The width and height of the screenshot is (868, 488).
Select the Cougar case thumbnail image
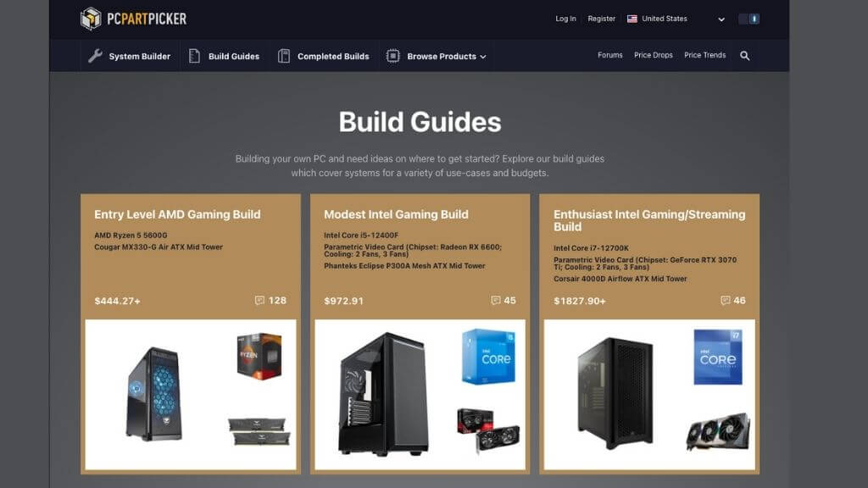point(154,393)
